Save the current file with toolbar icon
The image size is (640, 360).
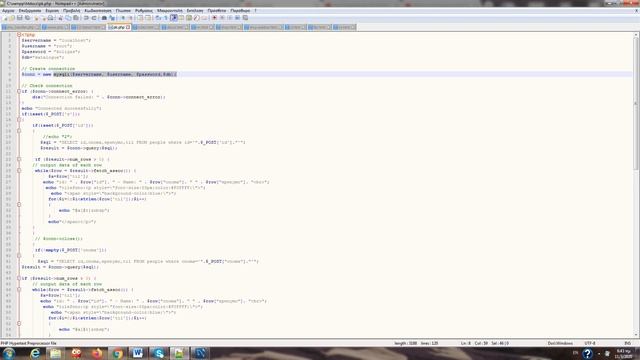click(x=20, y=18)
